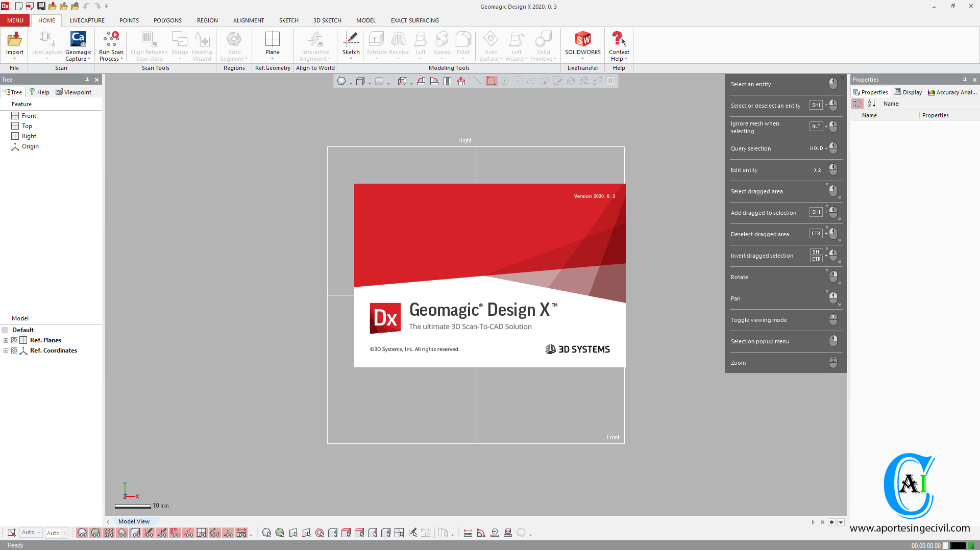Click the Save icon in title bar

[41, 6]
